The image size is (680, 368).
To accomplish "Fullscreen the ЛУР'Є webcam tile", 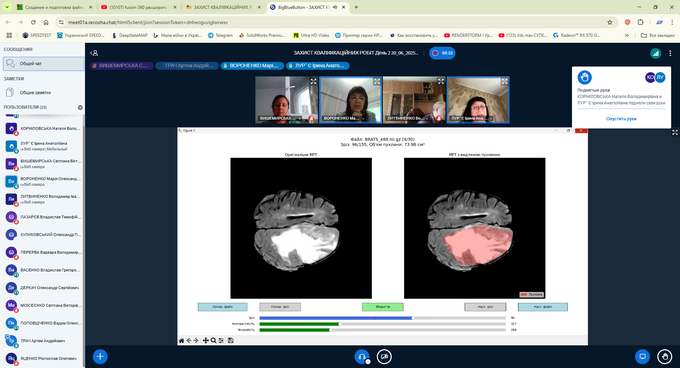I will point(504,81).
